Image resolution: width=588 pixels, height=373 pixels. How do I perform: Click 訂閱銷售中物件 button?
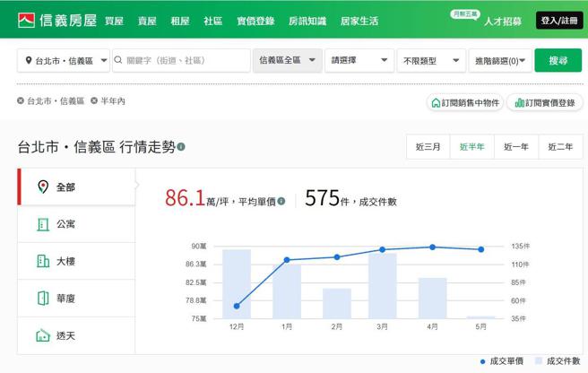click(x=465, y=102)
